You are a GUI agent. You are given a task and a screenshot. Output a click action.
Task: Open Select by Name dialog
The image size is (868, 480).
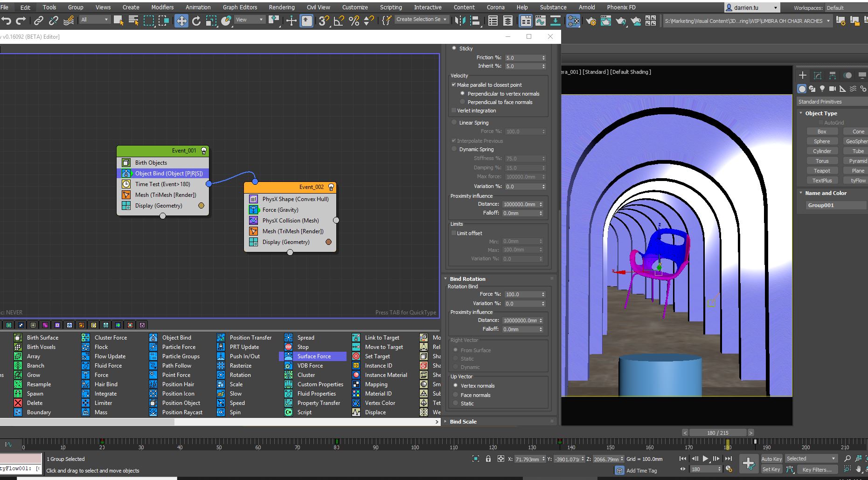(133, 21)
